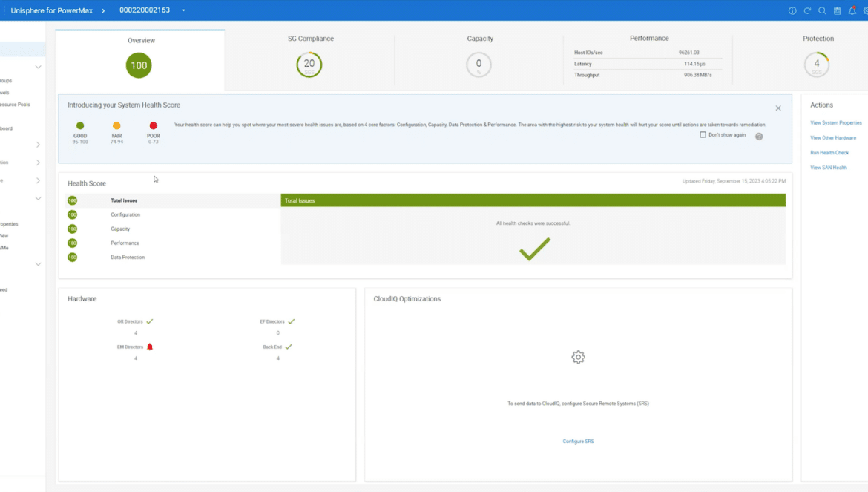Open the search magnifier icon
This screenshot has height=492, width=868.
[822, 10]
